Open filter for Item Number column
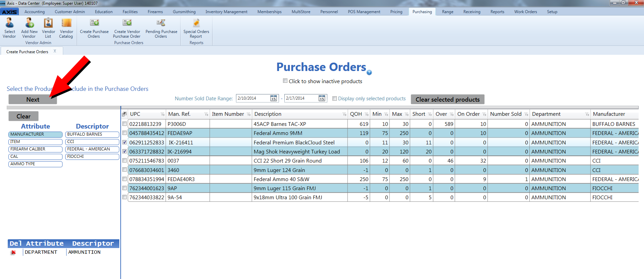The width and height of the screenshot is (644, 279). pyautogui.click(x=249, y=114)
